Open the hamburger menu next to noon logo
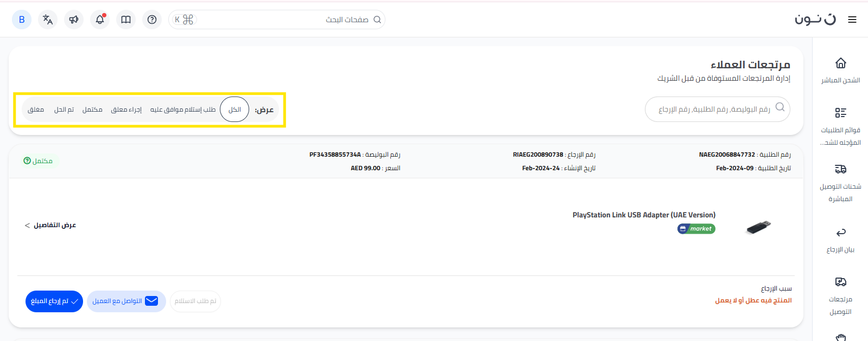 (852, 20)
